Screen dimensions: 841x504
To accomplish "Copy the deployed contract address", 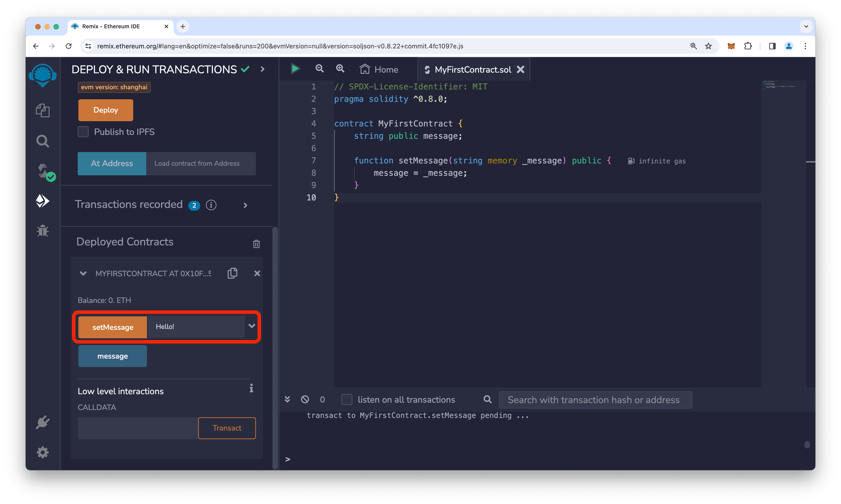I will [x=232, y=273].
